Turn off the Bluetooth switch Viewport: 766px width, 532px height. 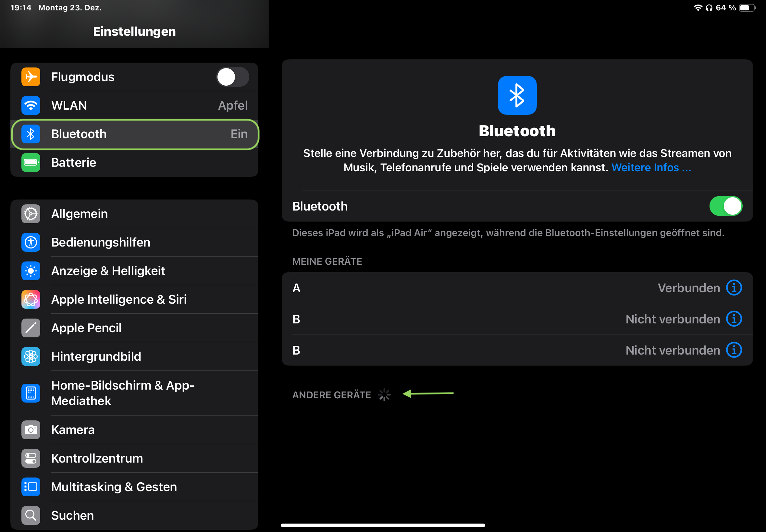[725, 206]
